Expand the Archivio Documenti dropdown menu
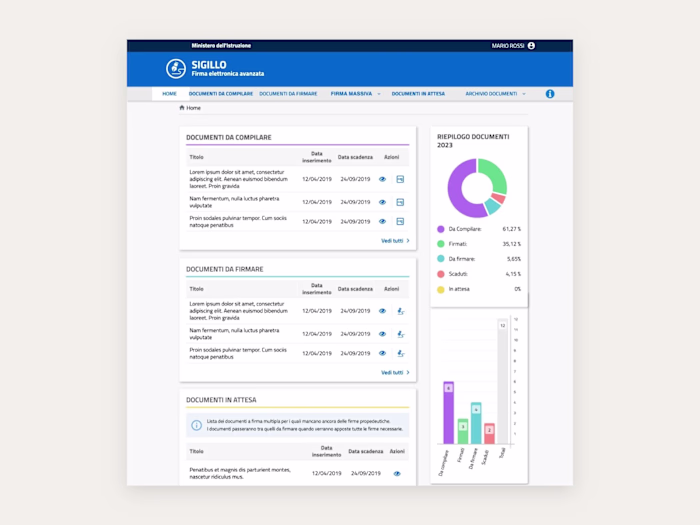Screen dimensions: 700x525 pyautogui.click(x=524, y=94)
